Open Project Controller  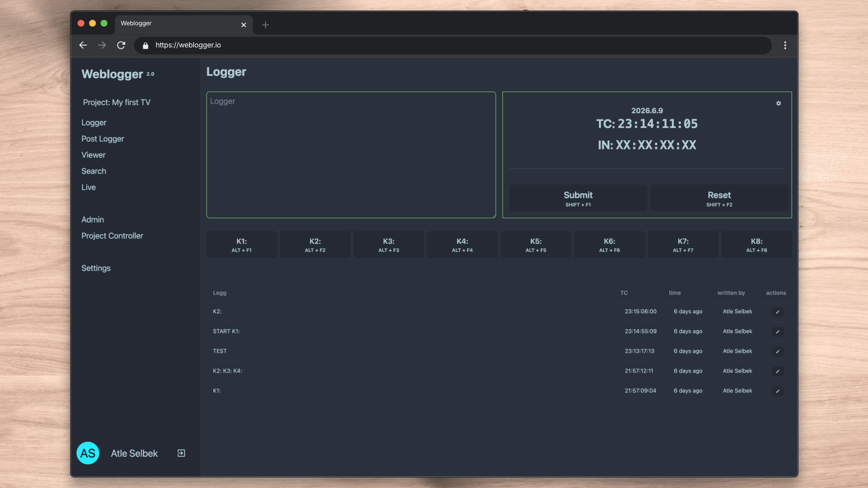(112, 236)
